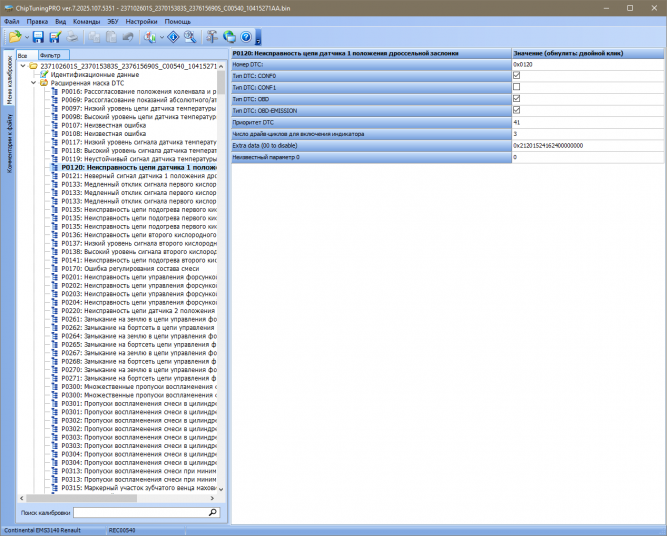Click the undo arrow icon

(128, 37)
